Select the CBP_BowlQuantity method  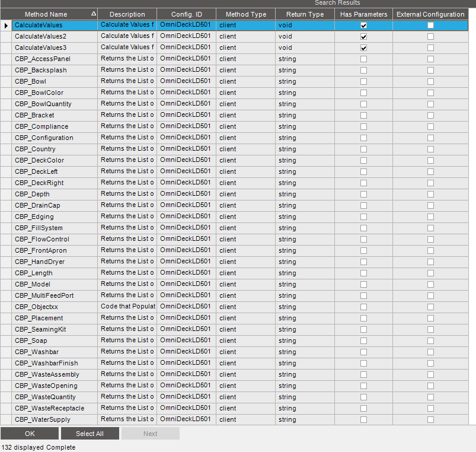[43, 104]
